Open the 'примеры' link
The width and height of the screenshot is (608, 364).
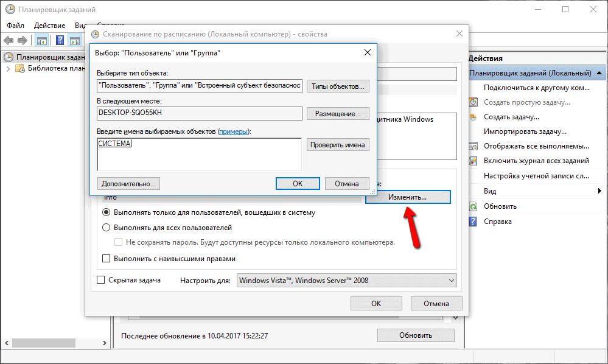point(234,132)
